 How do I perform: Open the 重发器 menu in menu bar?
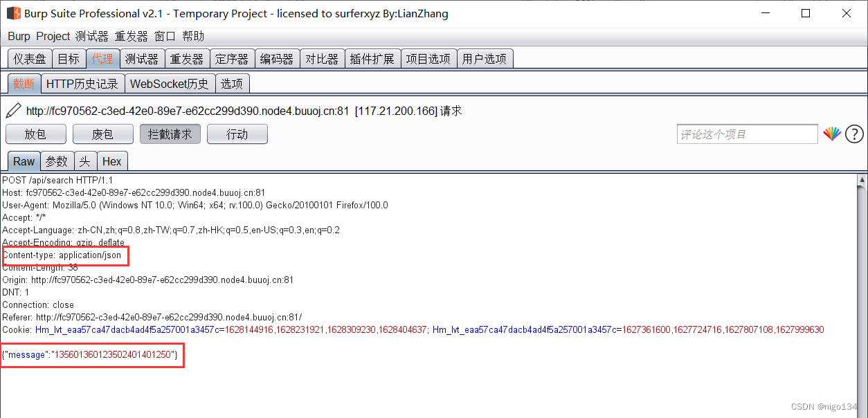tap(132, 37)
